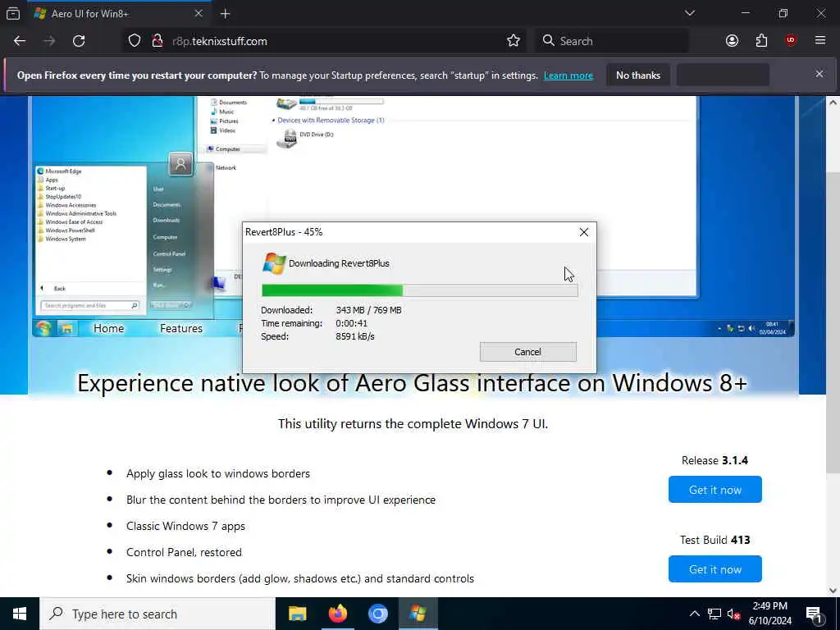This screenshot has width=840, height=630.
Task: Click 'Skin windows borders' bullet text
Action: pos(300,578)
